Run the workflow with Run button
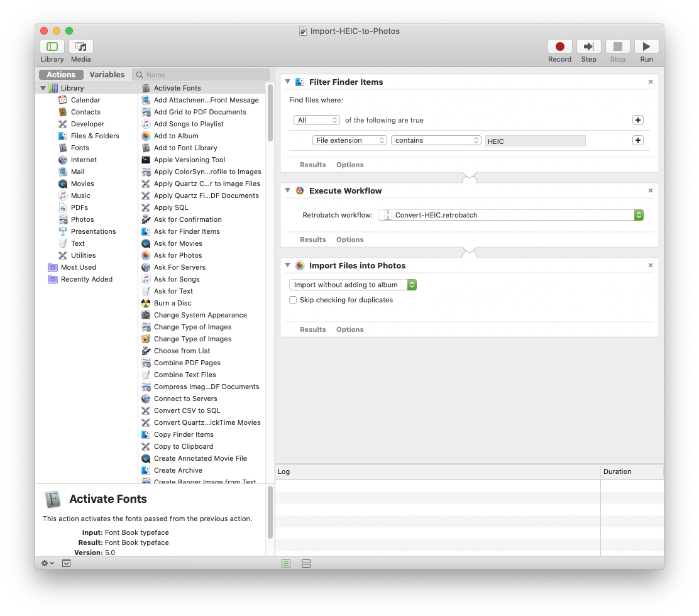 tap(646, 47)
